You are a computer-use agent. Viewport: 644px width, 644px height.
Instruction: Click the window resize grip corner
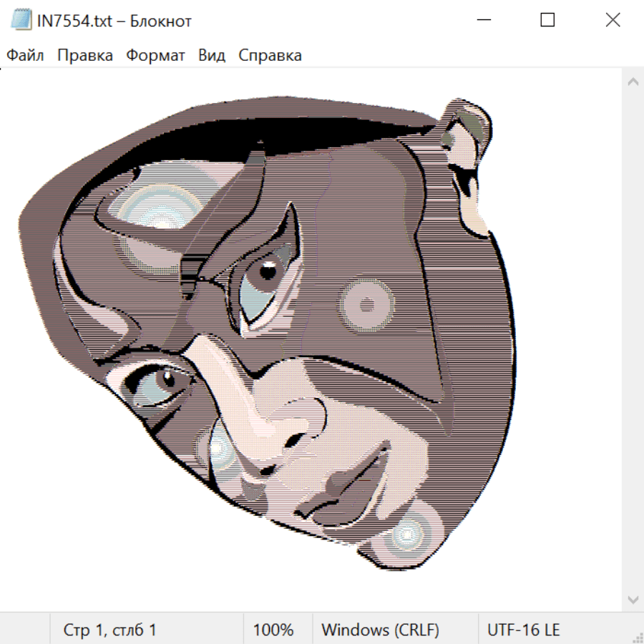coord(637,637)
